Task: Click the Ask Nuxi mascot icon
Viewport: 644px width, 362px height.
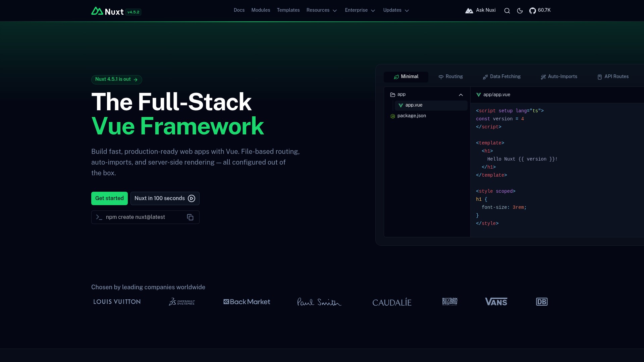Action: [469, 11]
